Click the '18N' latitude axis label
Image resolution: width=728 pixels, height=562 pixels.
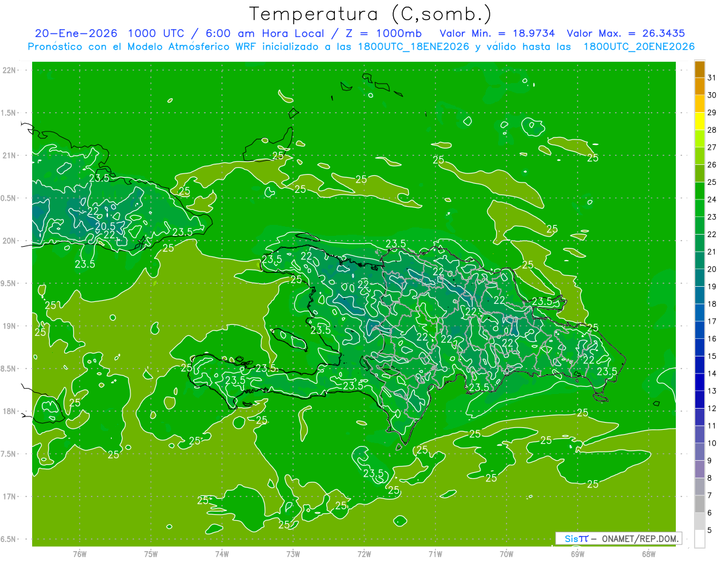point(9,411)
